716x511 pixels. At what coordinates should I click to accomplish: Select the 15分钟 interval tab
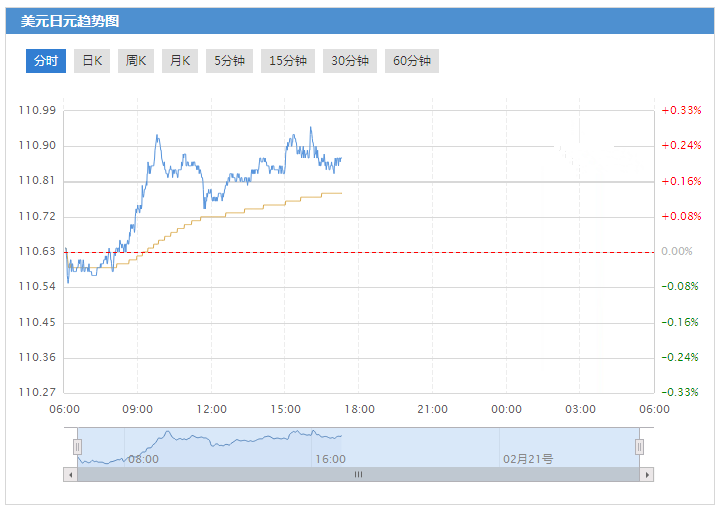click(288, 61)
